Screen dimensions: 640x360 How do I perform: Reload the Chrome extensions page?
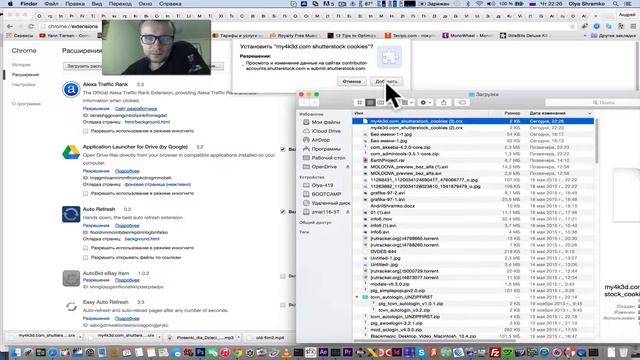pyautogui.click(x=31, y=26)
